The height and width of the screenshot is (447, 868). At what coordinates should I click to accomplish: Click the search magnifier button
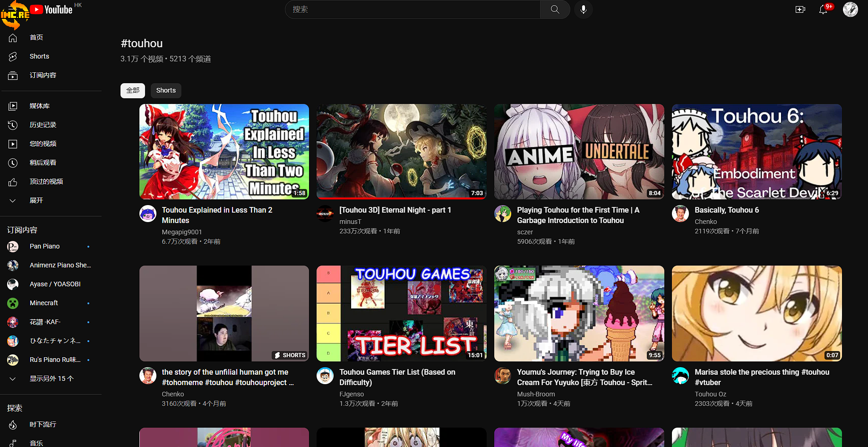pyautogui.click(x=555, y=9)
